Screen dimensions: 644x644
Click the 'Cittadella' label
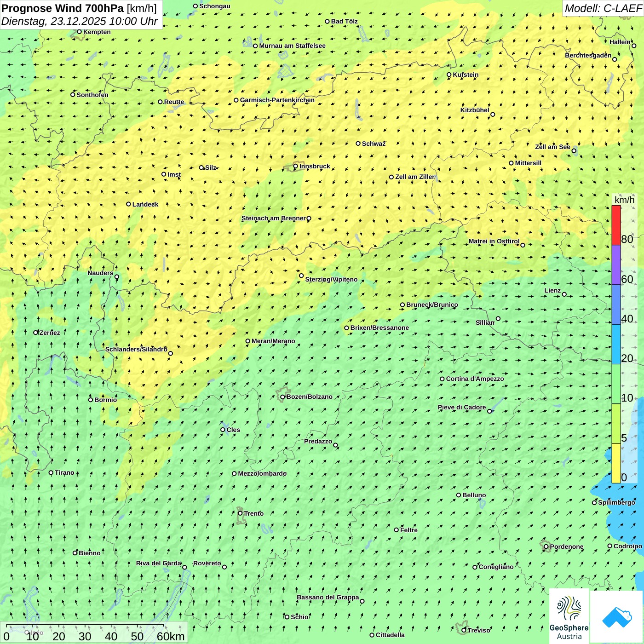(390, 635)
